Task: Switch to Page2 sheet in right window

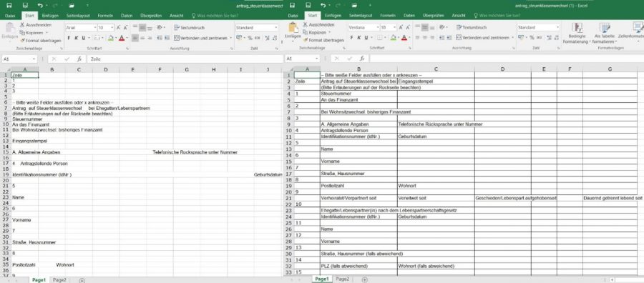Action: coord(342,279)
